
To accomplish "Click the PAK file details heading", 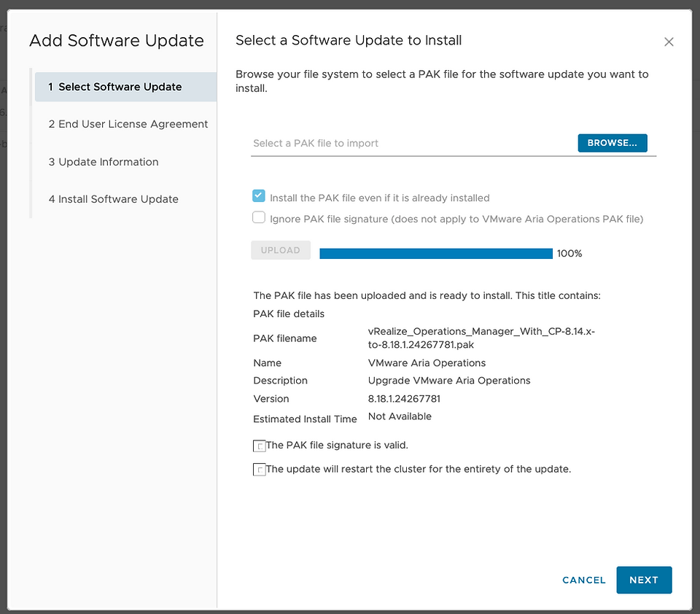I will [x=289, y=314].
